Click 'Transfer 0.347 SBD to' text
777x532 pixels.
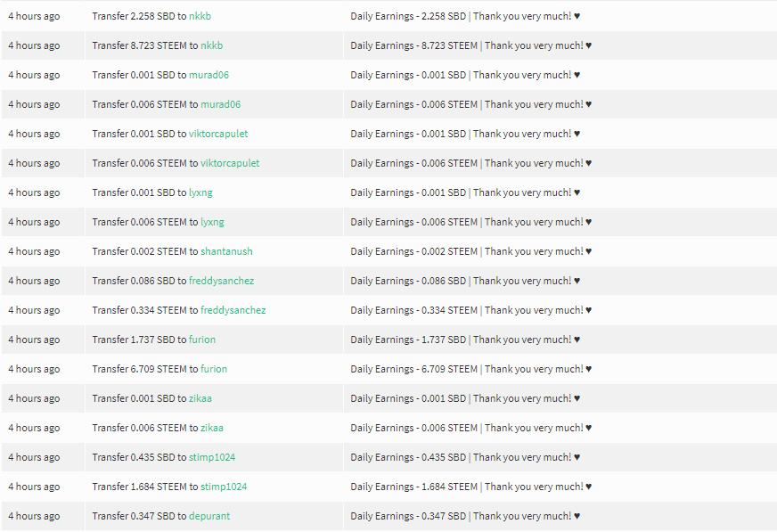(139, 516)
